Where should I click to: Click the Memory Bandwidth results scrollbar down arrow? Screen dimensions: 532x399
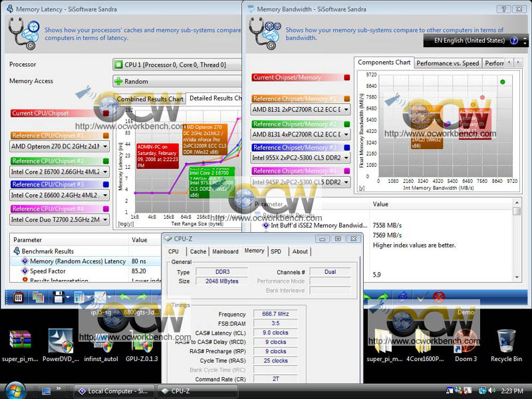(517, 277)
